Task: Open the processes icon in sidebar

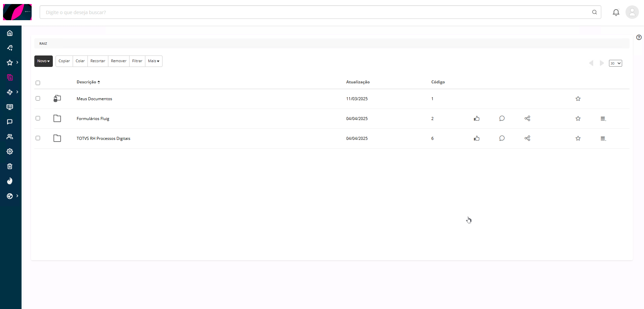Action: tap(10, 92)
